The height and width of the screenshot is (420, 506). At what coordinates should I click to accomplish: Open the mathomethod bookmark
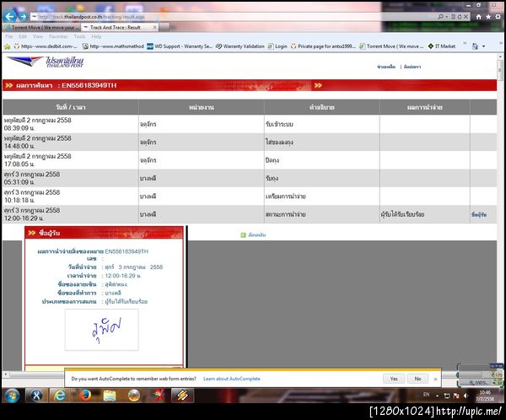click(113, 46)
